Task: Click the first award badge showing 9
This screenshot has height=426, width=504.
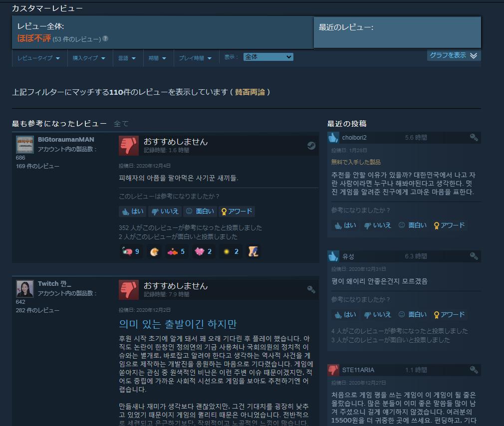Action: pos(130,251)
